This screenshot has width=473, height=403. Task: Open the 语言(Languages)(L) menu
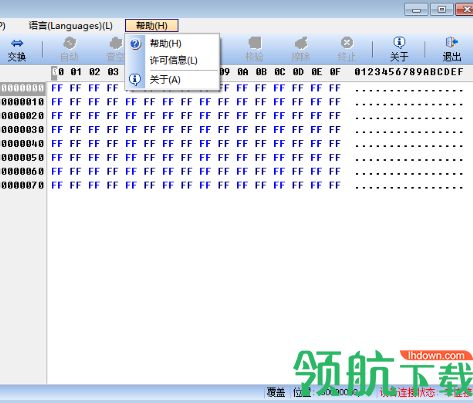pos(70,26)
